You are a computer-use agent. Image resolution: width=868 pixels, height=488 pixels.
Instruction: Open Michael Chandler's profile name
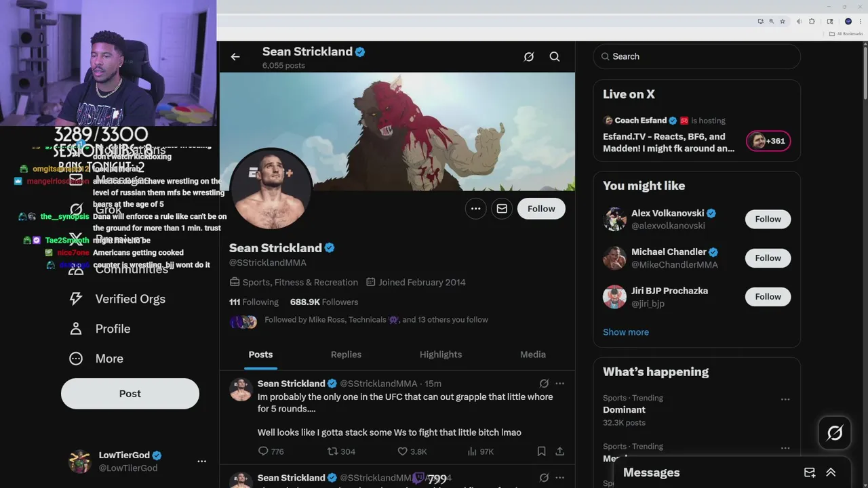pos(669,252)
